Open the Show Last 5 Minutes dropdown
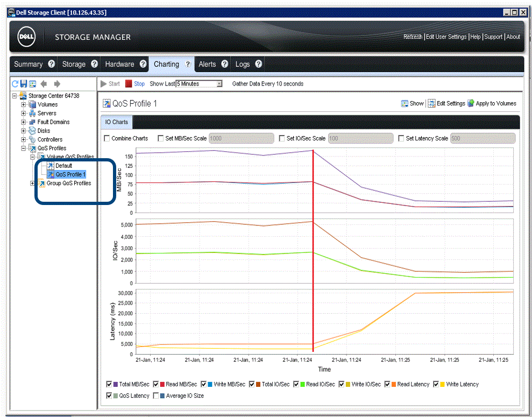 219,84
